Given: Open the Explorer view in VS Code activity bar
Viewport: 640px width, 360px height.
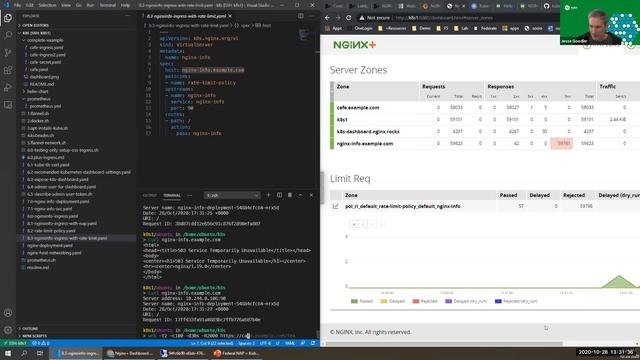Looking at the screenshot, I should click(x=8, y=18).
